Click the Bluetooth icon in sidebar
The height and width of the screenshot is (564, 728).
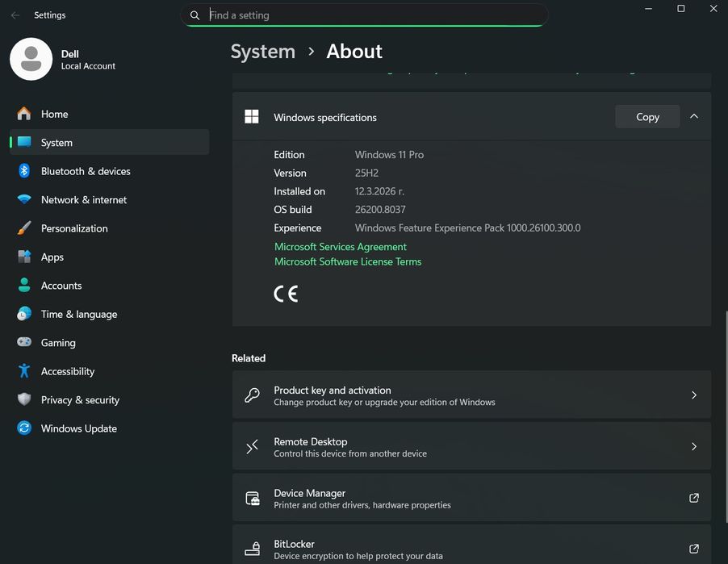pyautogui.click(x=24, y=171)
